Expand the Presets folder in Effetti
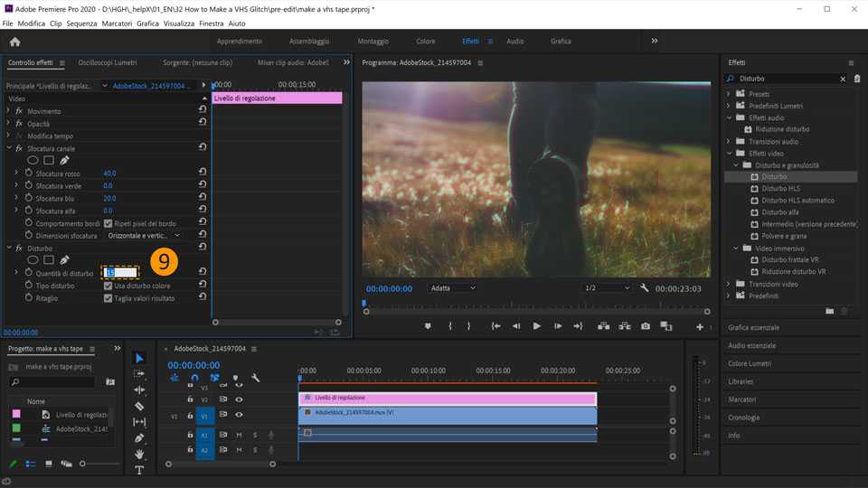The height and width of the screenshot is (488, 868). (x=729, y=94)
